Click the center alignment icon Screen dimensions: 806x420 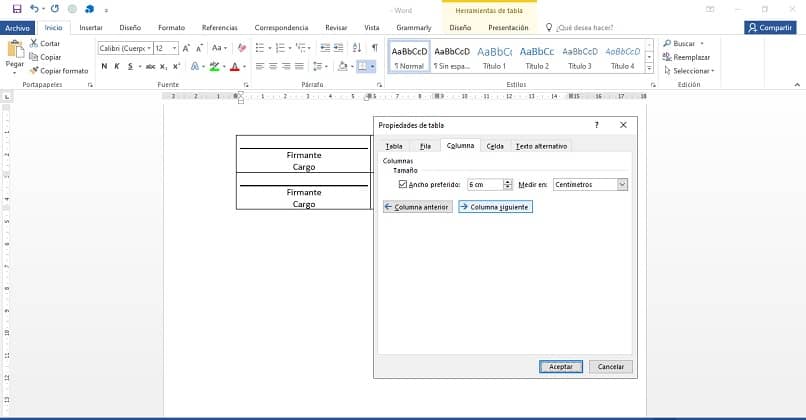274,66
